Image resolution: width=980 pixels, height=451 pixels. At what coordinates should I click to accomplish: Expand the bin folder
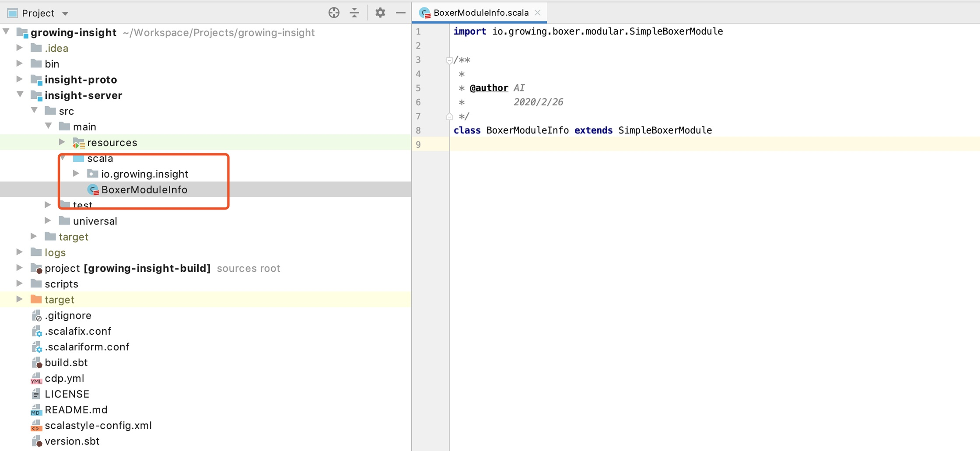(x=20, y=63)
